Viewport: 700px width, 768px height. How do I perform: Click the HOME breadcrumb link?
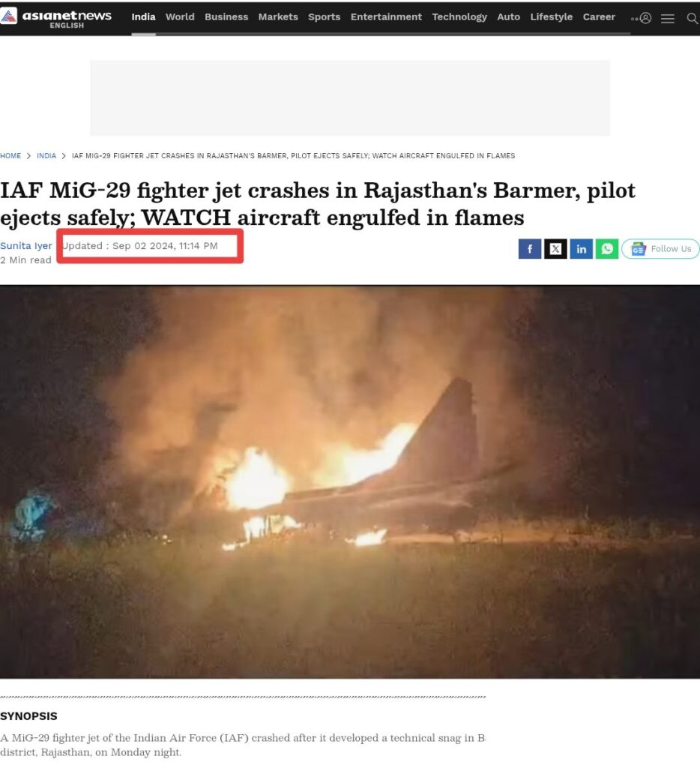10,156
